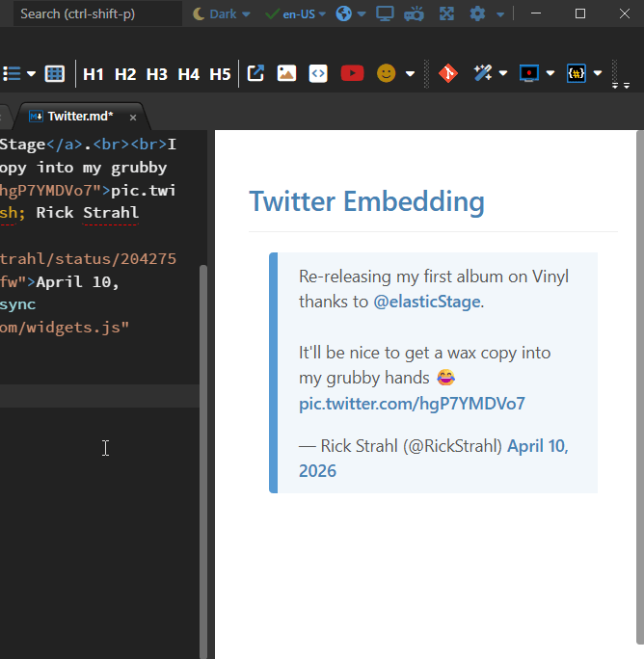The image size is (644, 659).
Task: Expand the dropdown arrow beside the emoji icon
Action: 410,74
